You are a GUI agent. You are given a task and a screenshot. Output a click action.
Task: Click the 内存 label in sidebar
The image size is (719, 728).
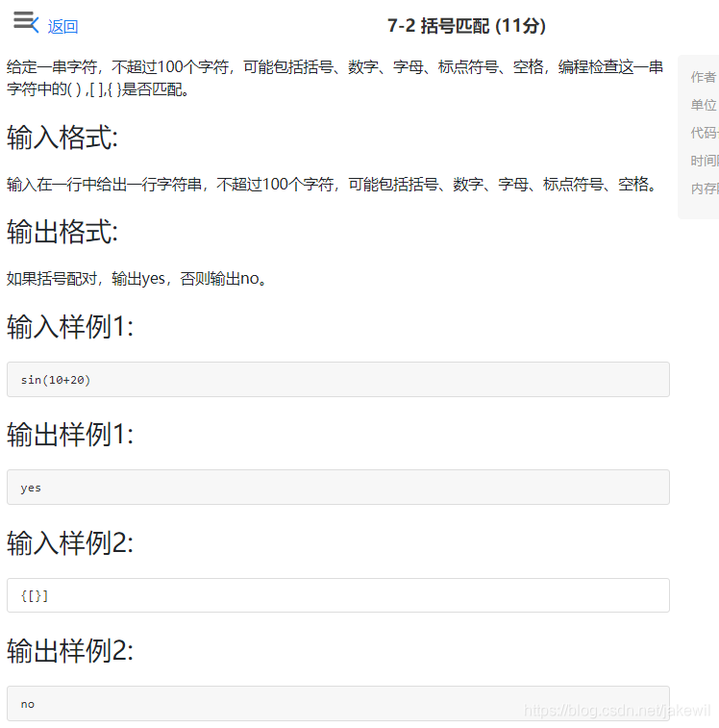coord(705,188)
